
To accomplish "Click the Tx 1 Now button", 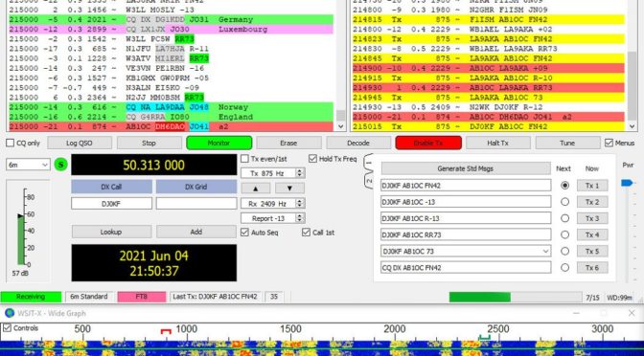I will pos(592,186).
